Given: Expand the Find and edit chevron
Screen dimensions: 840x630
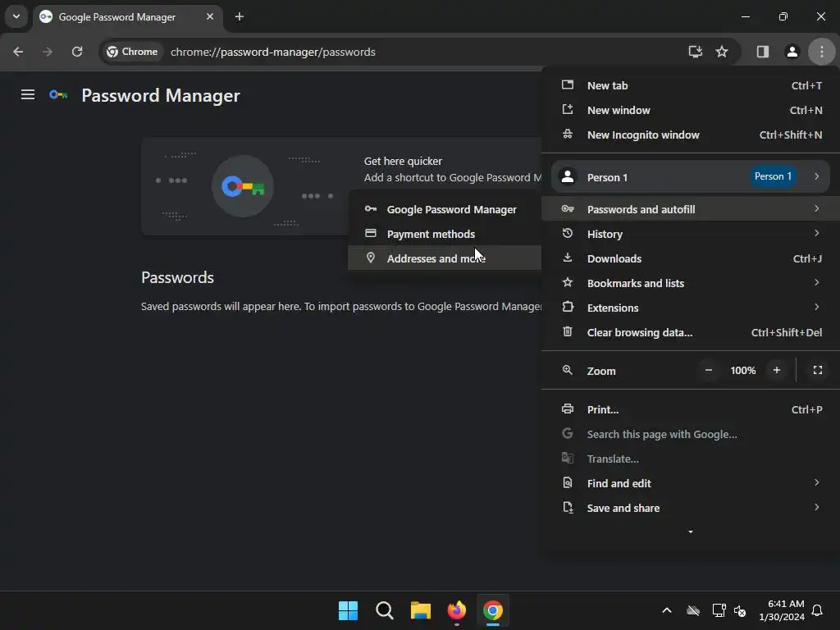Looking at the screenshot, I should pos(816,482).
